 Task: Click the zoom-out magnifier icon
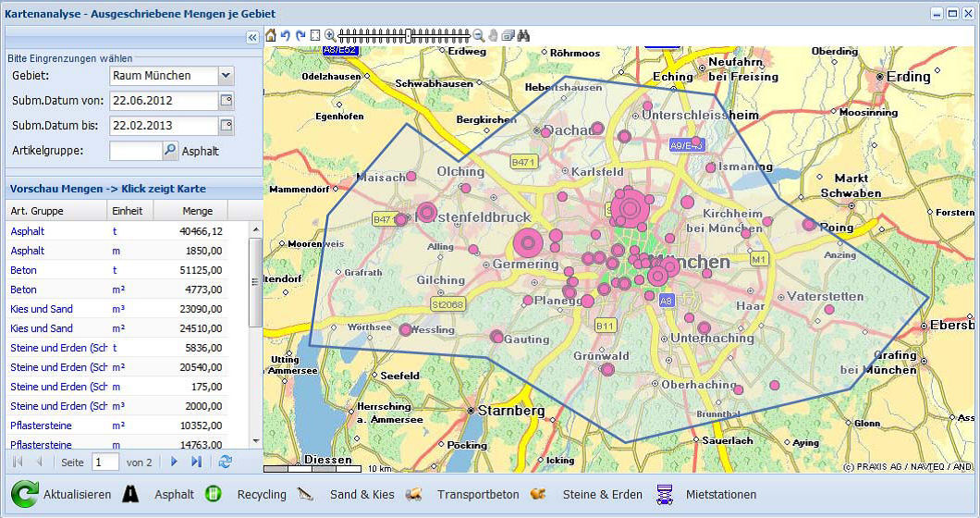479,35
